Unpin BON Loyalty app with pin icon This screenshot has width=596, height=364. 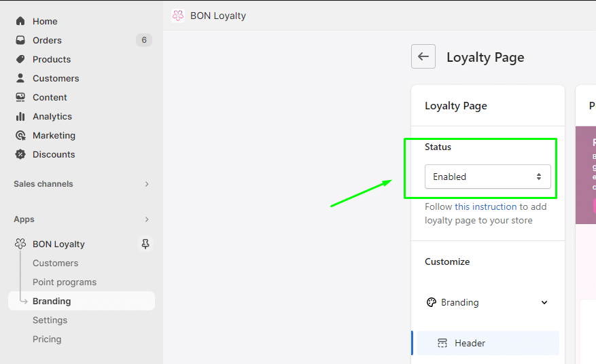tap(145, 244)
